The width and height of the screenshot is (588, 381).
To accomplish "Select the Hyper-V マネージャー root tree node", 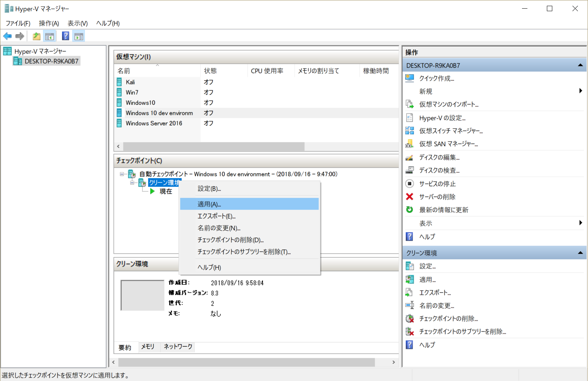I will point(40,51).
